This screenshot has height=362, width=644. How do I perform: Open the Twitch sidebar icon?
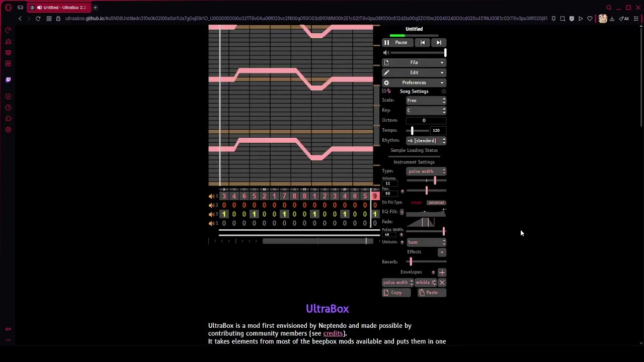tap(8, 79)
